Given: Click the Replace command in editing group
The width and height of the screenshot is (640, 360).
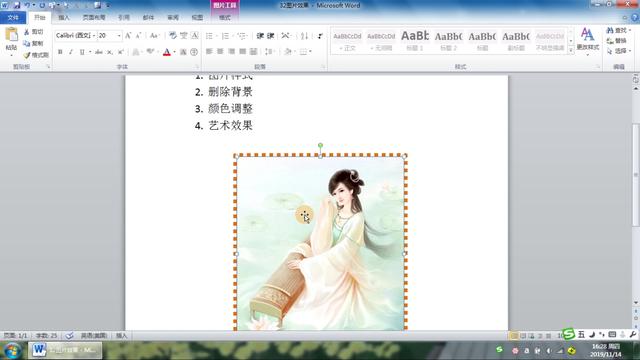Looking at the screenshot, I should click(617, 41).
